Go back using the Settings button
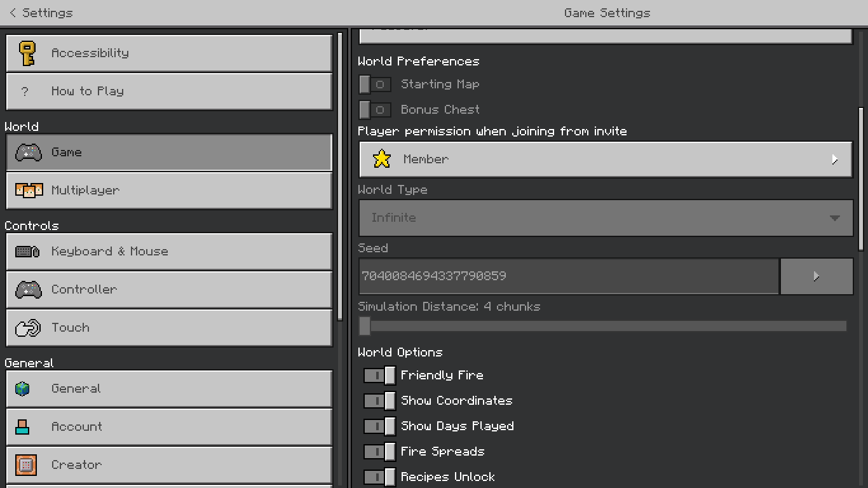Viewport: 868px width, 488px height. click(41, 13)
